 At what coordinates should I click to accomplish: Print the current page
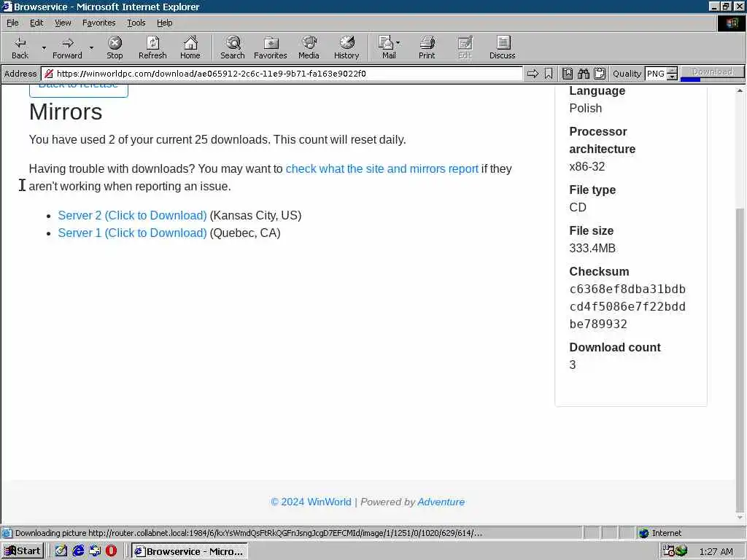click(427, 47)
